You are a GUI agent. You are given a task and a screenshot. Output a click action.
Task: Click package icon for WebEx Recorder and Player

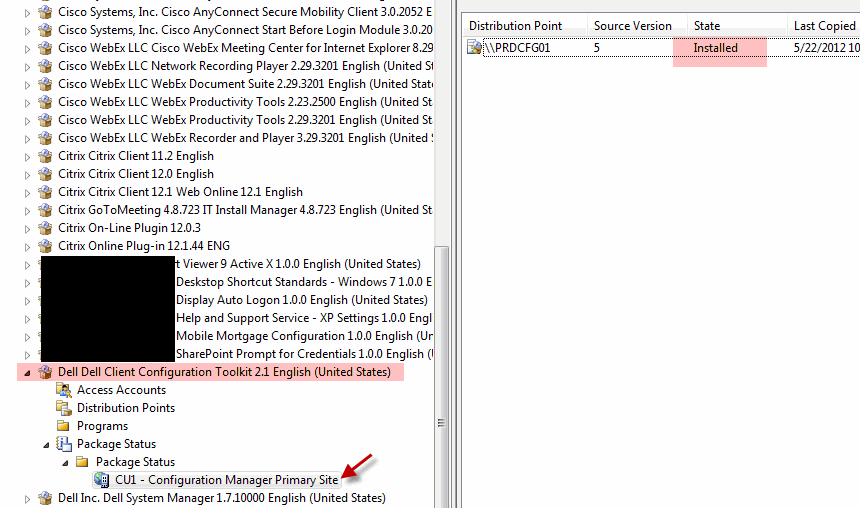tap(45, 138)
